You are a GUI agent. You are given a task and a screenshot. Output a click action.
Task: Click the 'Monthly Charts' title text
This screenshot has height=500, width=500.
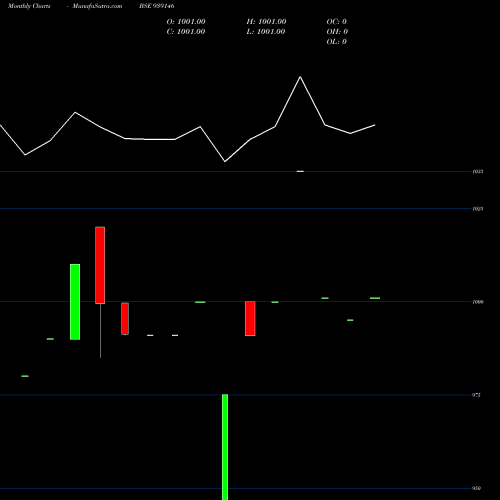[29, 6]
